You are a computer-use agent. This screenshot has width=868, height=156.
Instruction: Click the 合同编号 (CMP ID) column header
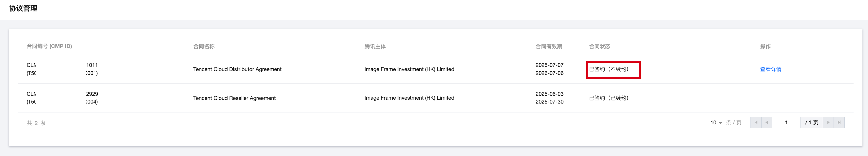49,47
